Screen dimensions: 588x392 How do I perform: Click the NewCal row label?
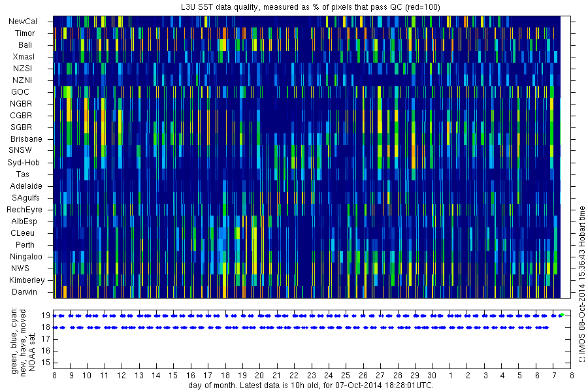23,22
